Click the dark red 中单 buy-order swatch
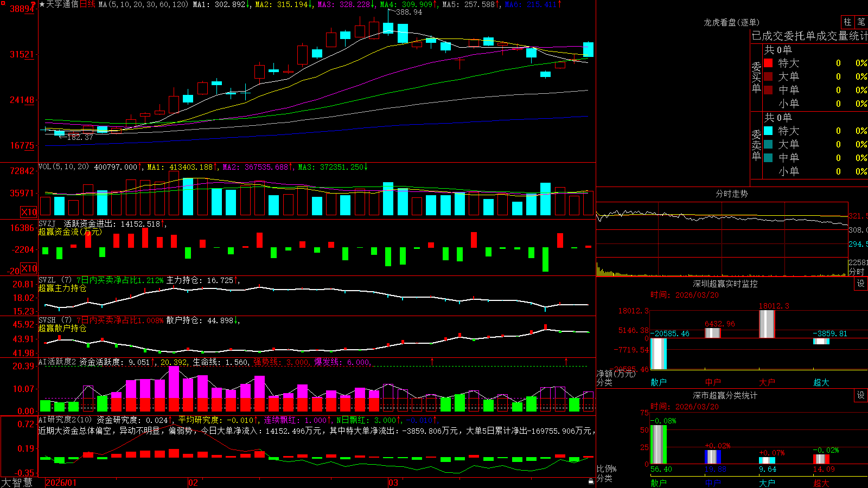868x488 pixels. coord(768,90)
